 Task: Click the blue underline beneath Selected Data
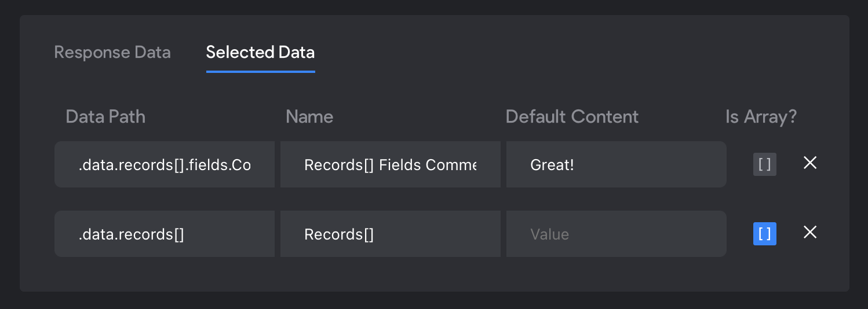click(260, 72)
